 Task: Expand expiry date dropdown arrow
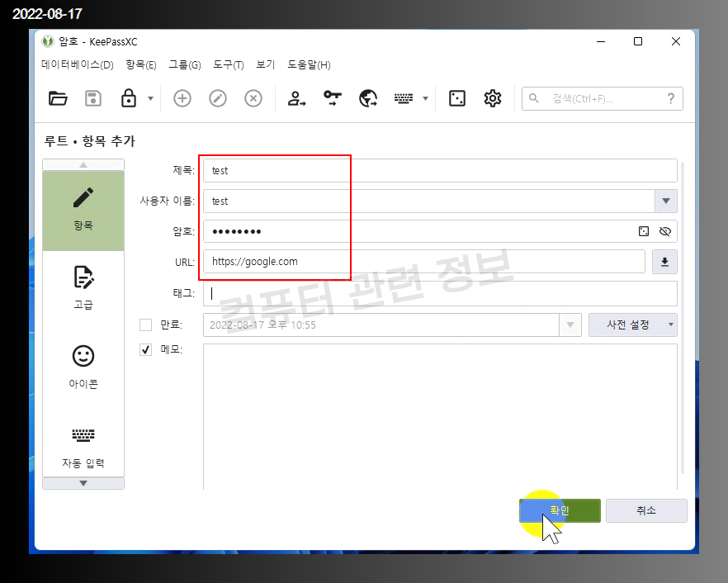(570, 325)
